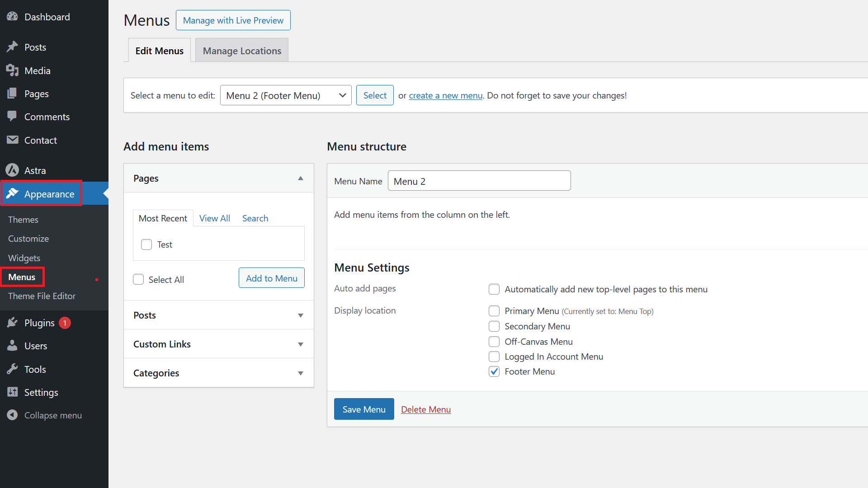Screen dimensions: 868x488
Task: Click the Users icon in sidebar
Action: click(12, 346)
